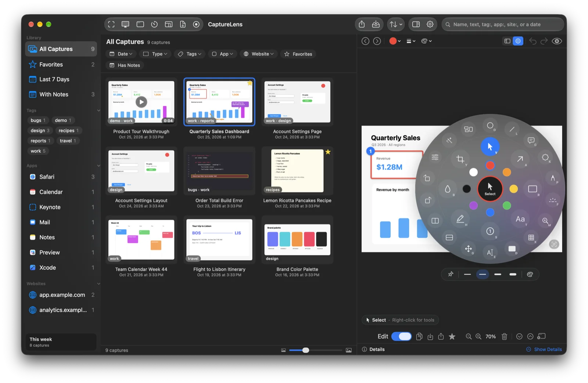The width and height of the screenshot is (588, 383).
Task: Click the record screen button in toolbar
Action: [x=196, y=24]
